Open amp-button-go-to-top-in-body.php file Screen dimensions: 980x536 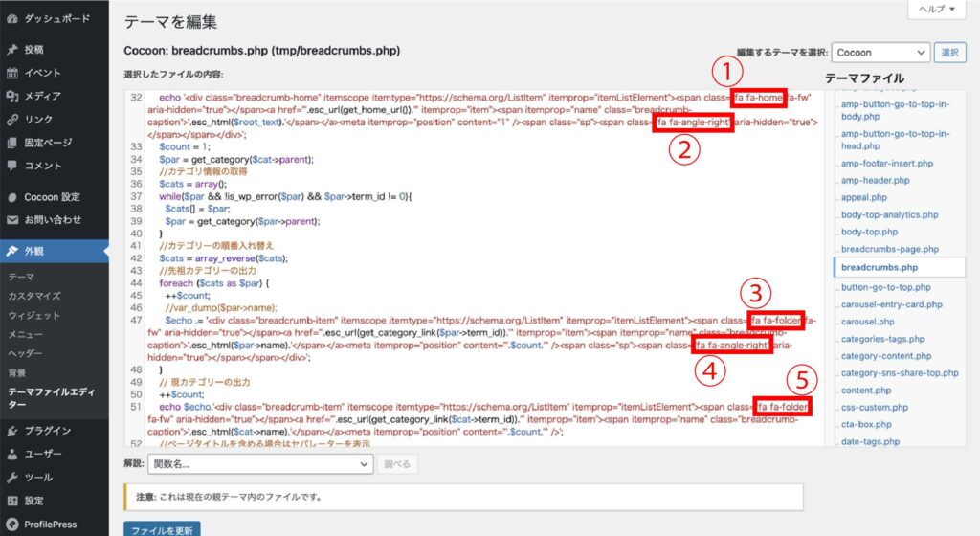895,110
